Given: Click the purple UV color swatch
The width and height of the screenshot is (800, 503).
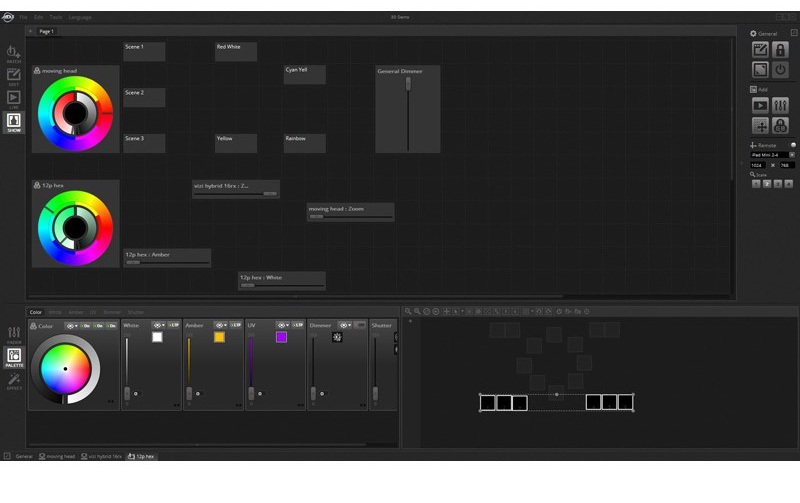Looking at the screenshot, I should coord(282,338).
